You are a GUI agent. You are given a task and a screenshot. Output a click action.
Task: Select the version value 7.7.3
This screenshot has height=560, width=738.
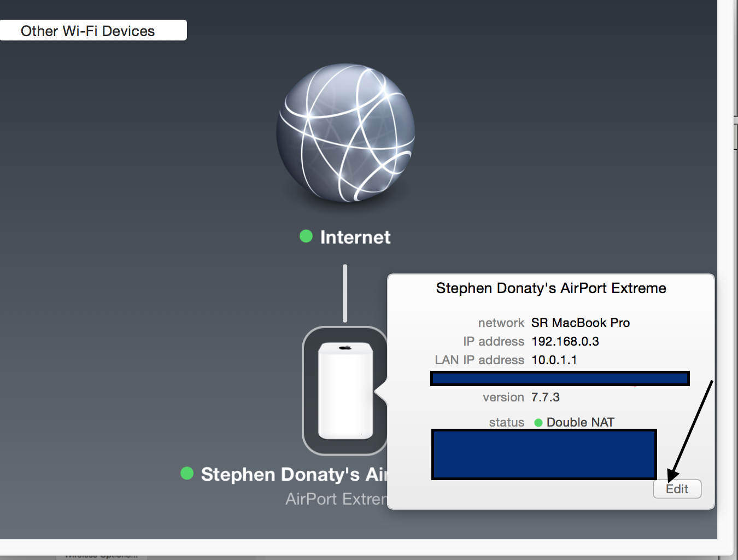pos(546,397)
